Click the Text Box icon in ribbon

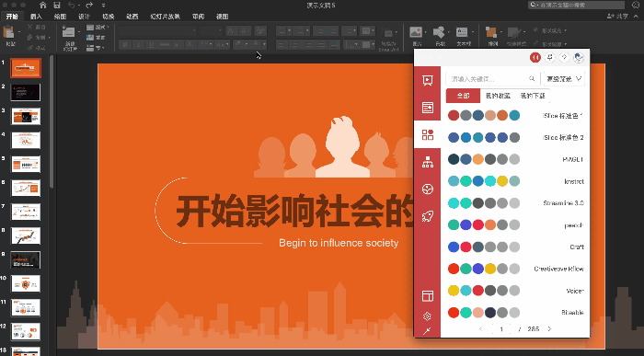pyautogui.click(x=462, y=32)
